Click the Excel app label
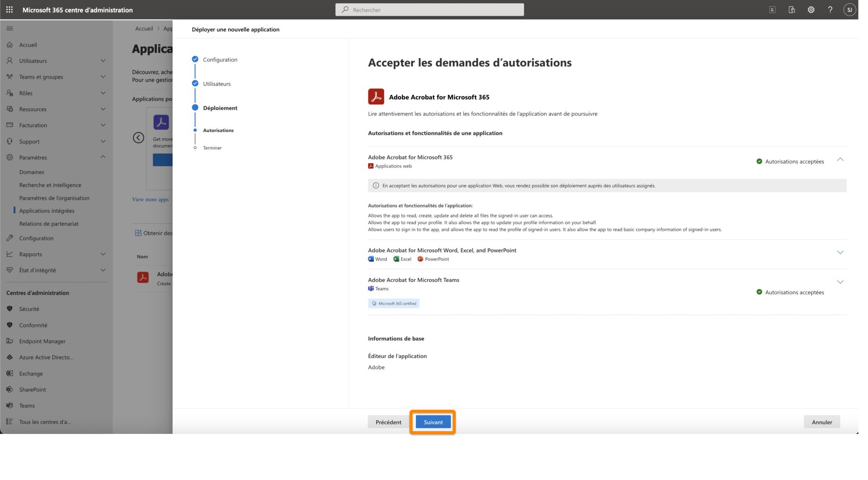 406,259
